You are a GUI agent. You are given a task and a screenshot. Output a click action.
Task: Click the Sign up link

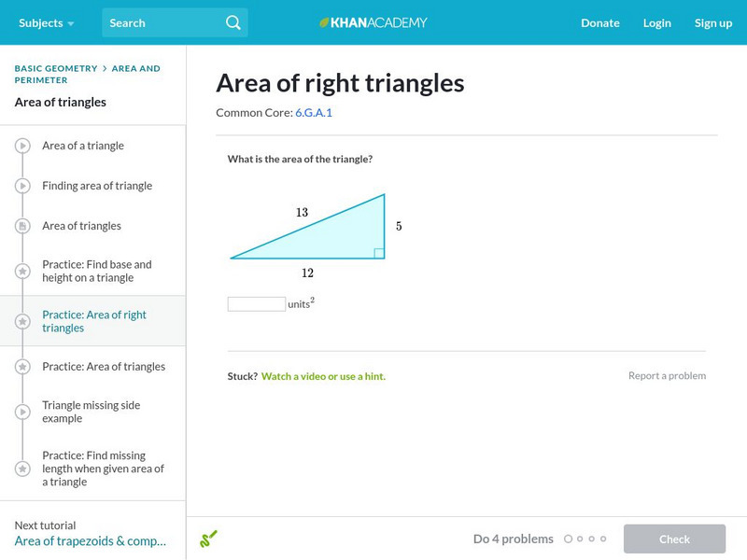713,22
